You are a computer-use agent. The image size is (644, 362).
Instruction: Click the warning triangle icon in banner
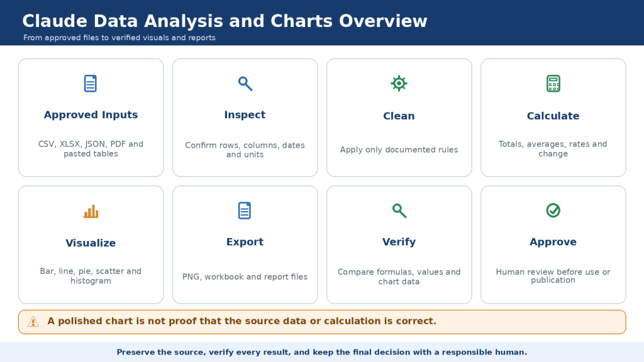[33, 322]
